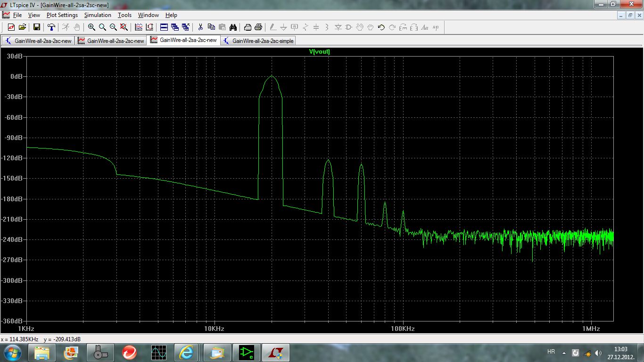Click the Rotate component icon

(403, 27)
